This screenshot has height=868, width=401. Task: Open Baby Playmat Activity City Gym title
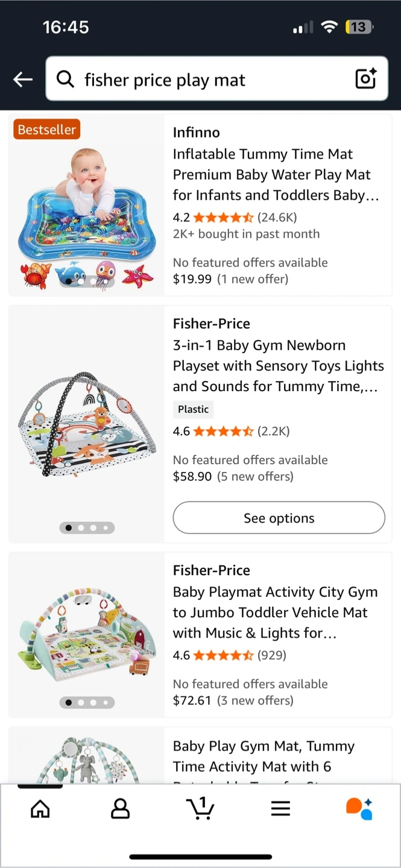pos(276,612)
